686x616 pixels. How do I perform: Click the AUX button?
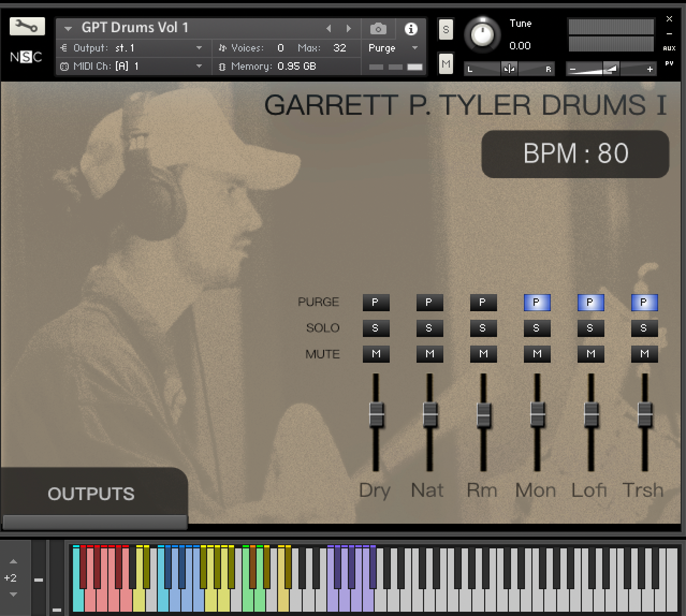(669, 48)
